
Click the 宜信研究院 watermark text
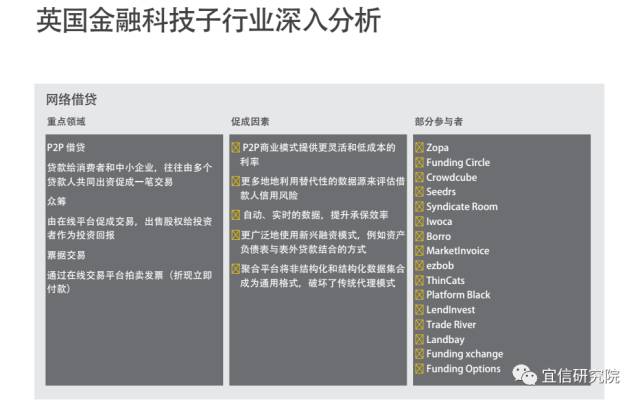point(580,377)
